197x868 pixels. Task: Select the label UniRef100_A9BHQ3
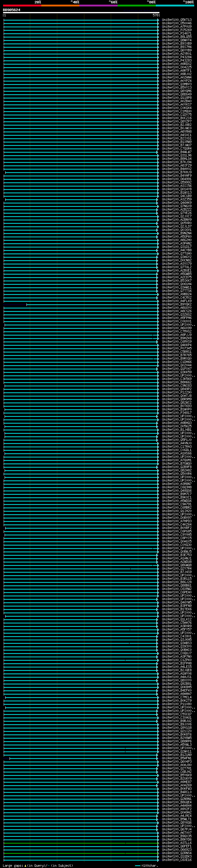pyautogui.click(x=177, y=422)
